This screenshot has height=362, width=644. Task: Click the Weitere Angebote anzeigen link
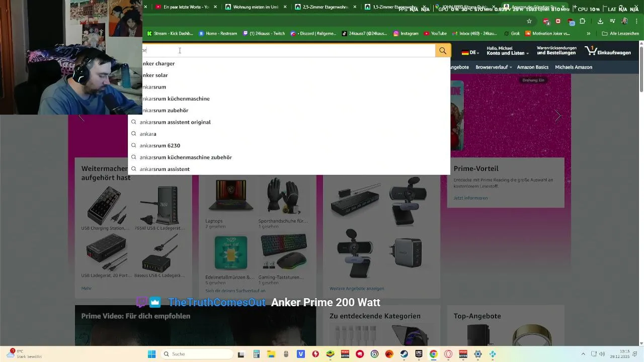tap(357, 289)
